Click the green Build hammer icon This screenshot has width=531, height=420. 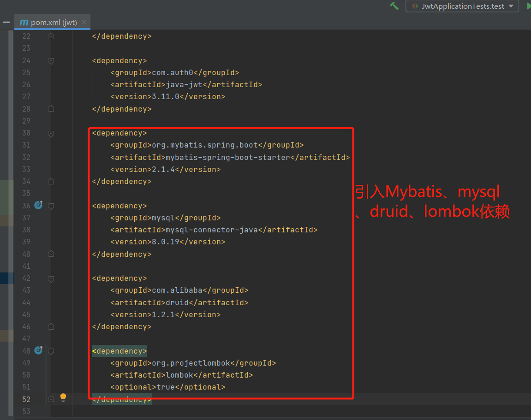pos(394,6)
